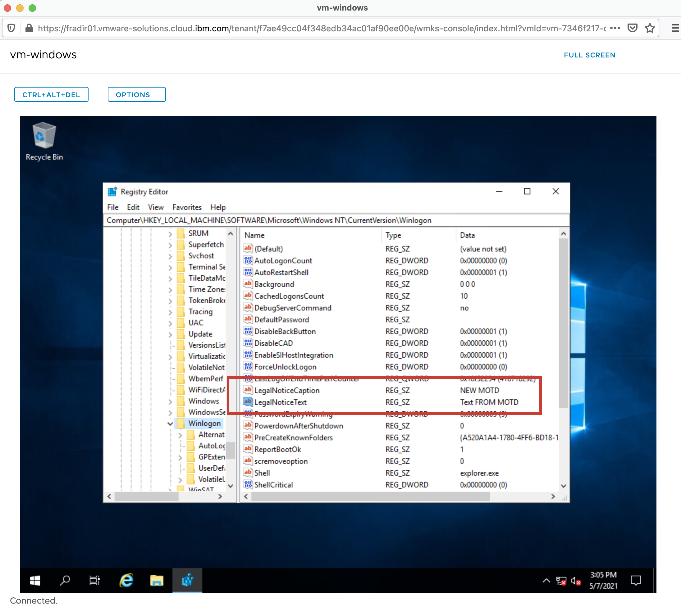Show hidden system tray icons chevron

(x=546, y=581)
